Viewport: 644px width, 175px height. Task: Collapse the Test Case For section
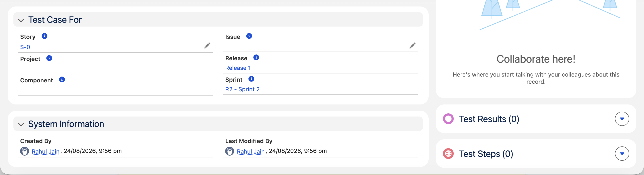click(x=21, y=20)
